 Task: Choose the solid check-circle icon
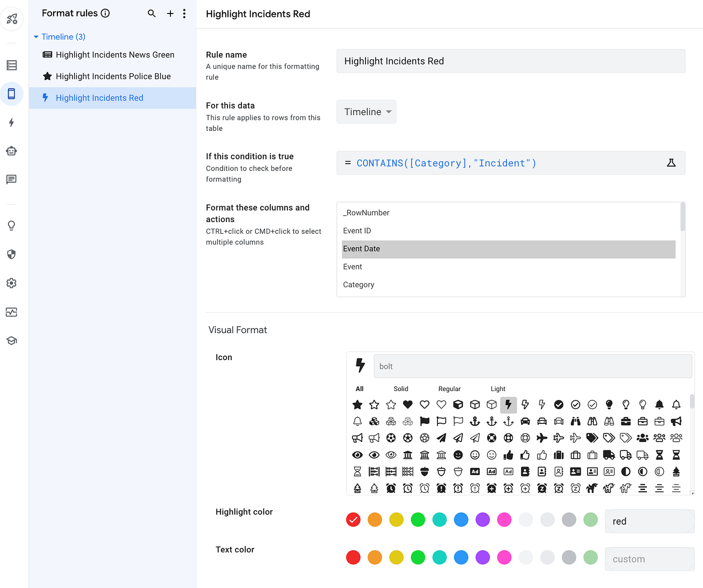559,405
